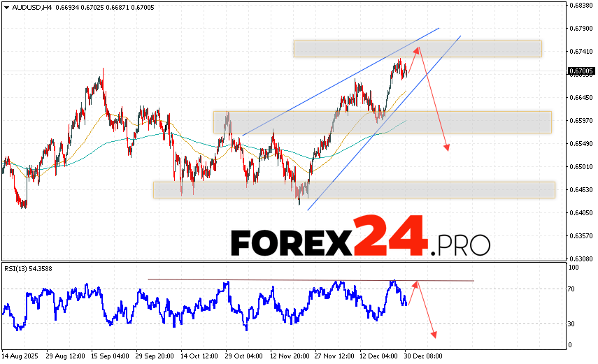Image resolution: width=598 pixels, height=364 pixels.
Task: Click the 70 level on RSI scale
Action: coord(573,289)
